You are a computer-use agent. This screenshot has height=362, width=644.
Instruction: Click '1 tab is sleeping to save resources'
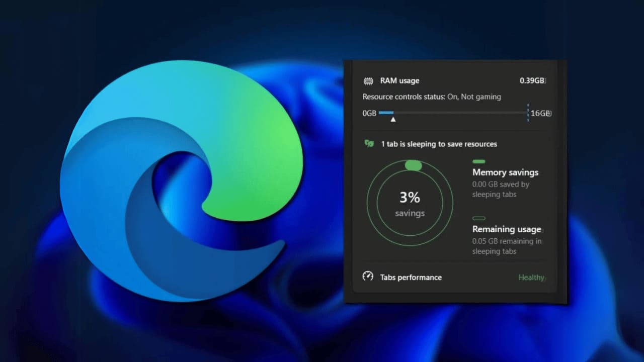(x=439, y=144)
